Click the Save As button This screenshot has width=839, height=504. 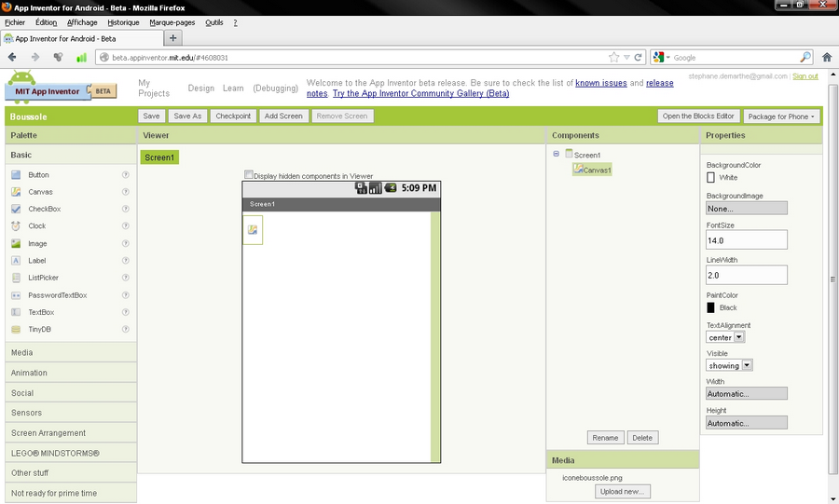pyautogui.click(x=187, y=116)
